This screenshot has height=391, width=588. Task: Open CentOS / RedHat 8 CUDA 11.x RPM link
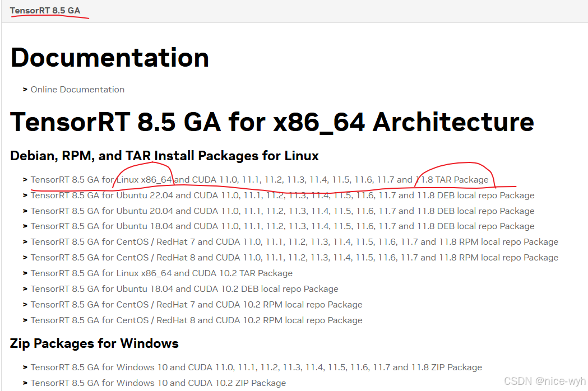point(294,258)
